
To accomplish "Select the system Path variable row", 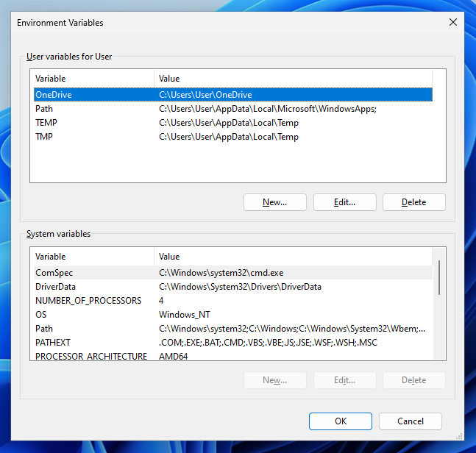I will pyautogui.click(x=233, y=328).
